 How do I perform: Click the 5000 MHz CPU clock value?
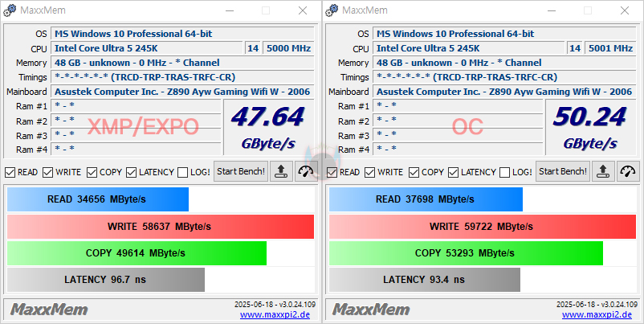(x=289, y=48)
